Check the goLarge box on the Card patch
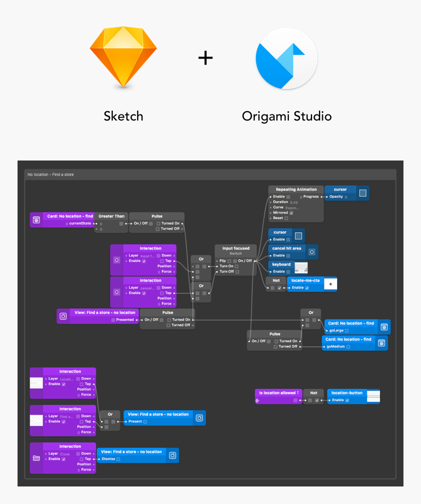This screenshot has width=421, height=504. coord(346,331)
